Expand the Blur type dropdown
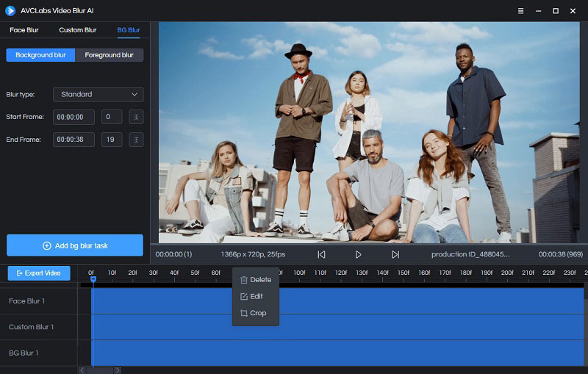 (x=98, y=95)
